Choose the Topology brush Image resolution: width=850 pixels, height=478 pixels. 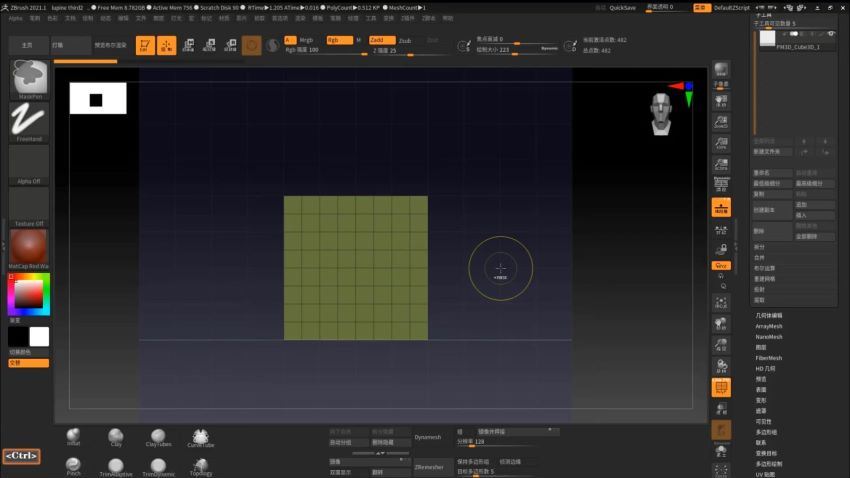(201, 467)
